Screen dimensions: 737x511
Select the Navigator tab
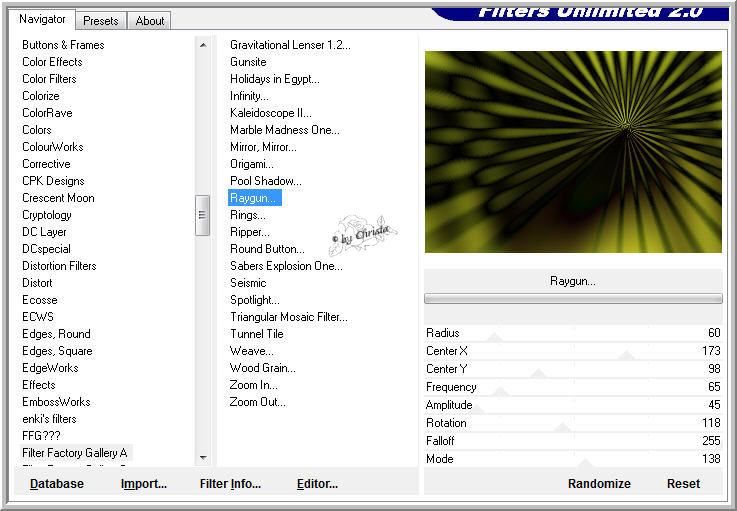click(42, 19)
